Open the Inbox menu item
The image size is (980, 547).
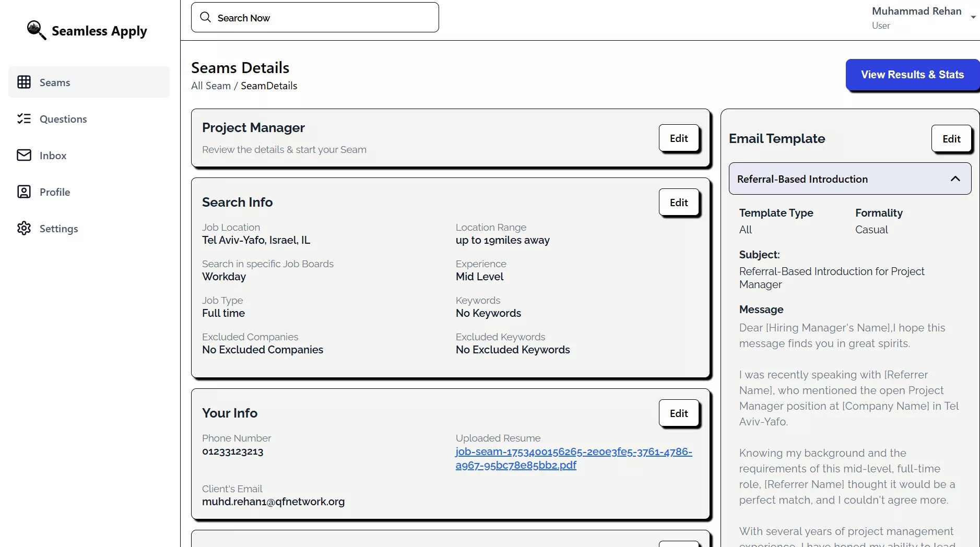click(x=53, y=156)
